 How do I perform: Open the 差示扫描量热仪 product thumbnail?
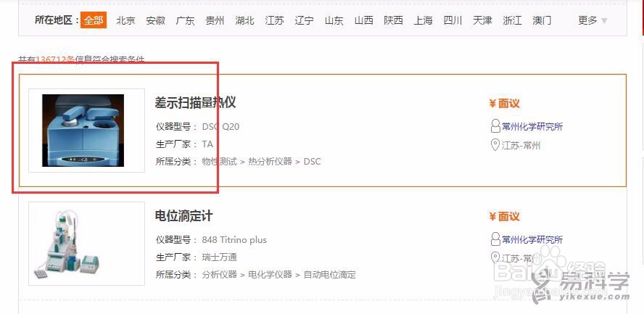pyautogui.click(x=83, y=131)
